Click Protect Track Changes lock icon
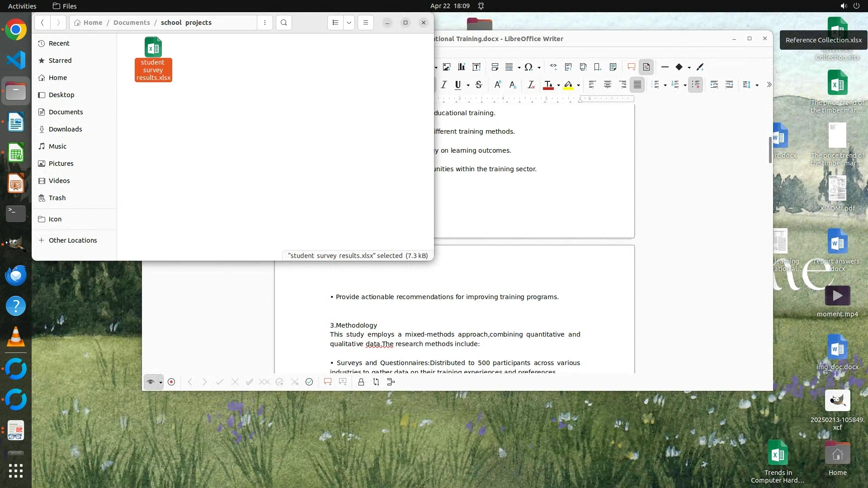The width and height of the screenshot is (868, 488). coord(361,382)
